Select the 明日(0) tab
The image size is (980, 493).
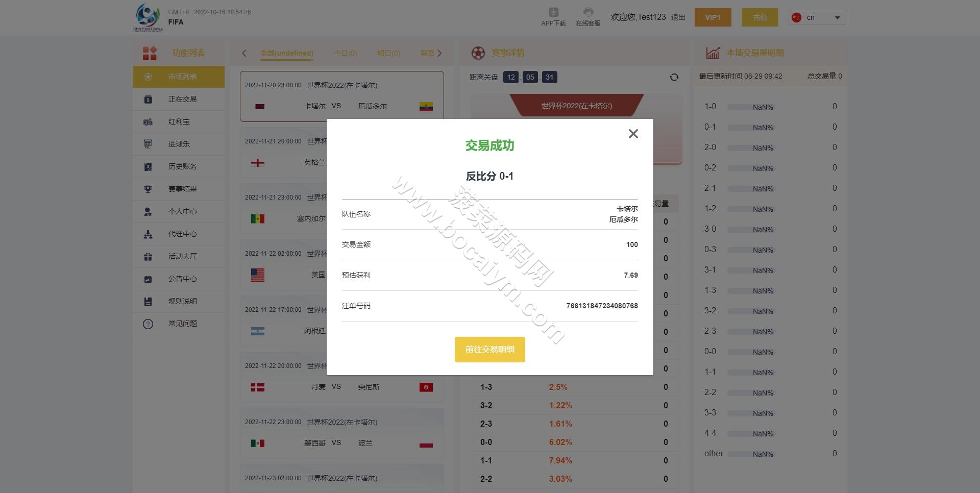(389, 53)
